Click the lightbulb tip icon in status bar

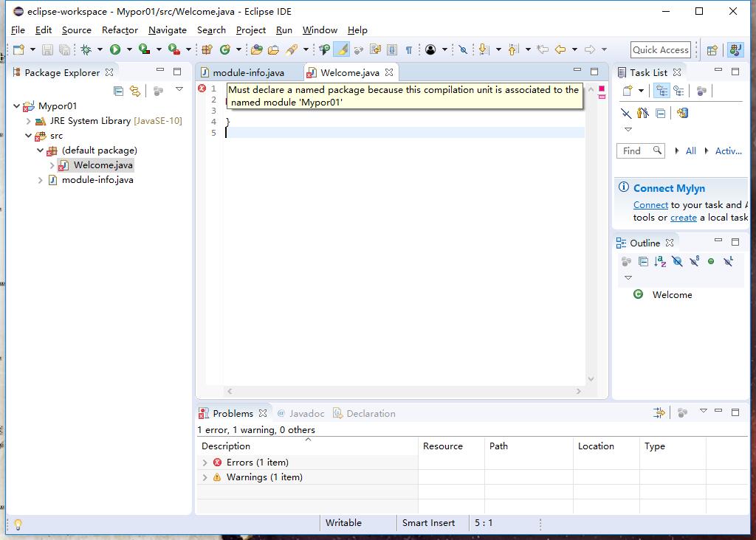(x=18, y=524)
